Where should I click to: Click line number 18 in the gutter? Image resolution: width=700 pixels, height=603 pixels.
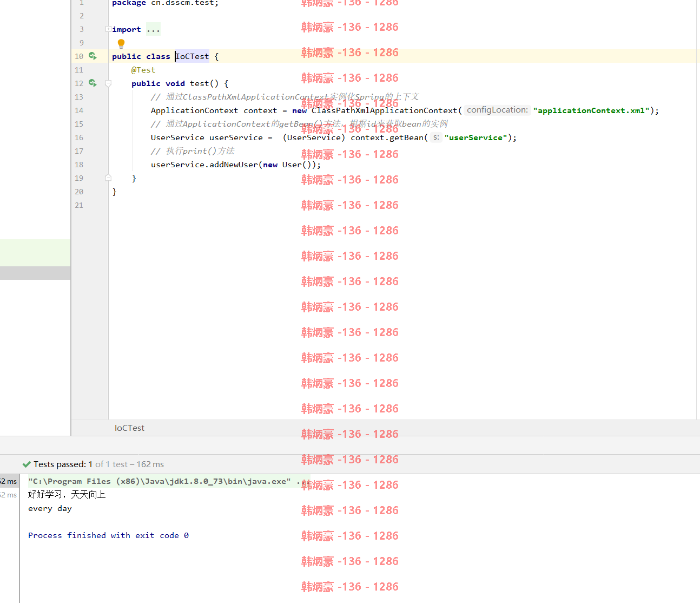coord(79,165)
